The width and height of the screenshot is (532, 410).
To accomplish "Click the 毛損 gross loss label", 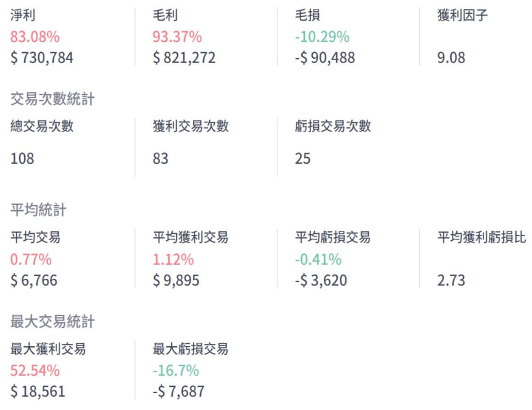I will 308,15.
